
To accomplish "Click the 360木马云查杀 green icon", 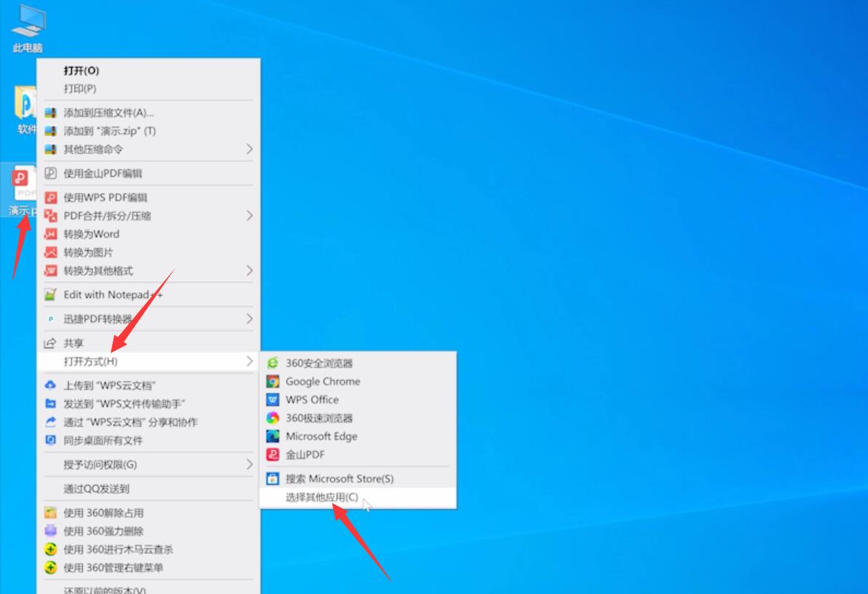I will tap(50, 549).
